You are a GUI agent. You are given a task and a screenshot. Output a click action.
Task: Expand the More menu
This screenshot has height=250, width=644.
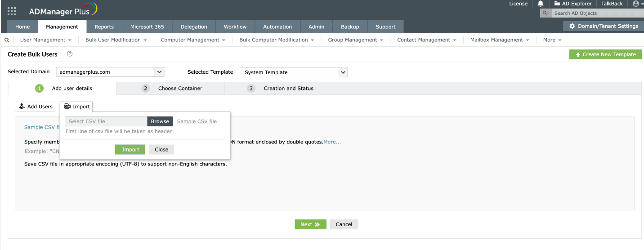tap(552, 40)
